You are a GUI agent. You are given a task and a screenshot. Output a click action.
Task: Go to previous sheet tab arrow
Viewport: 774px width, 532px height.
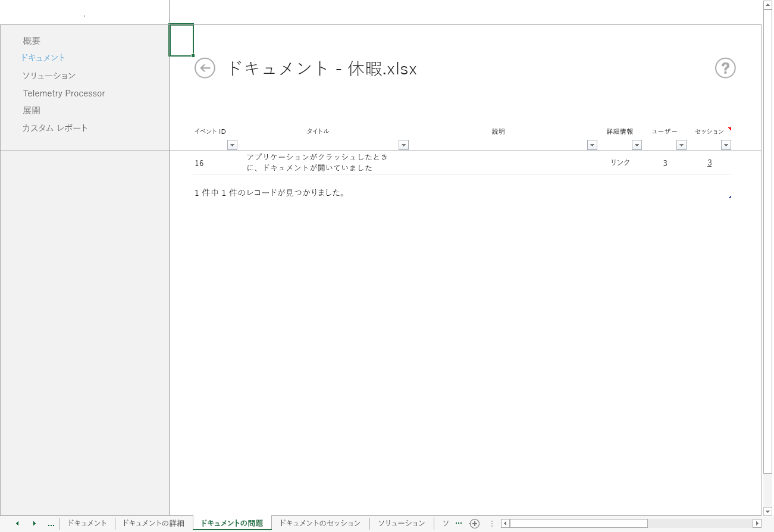pos(17,524)
